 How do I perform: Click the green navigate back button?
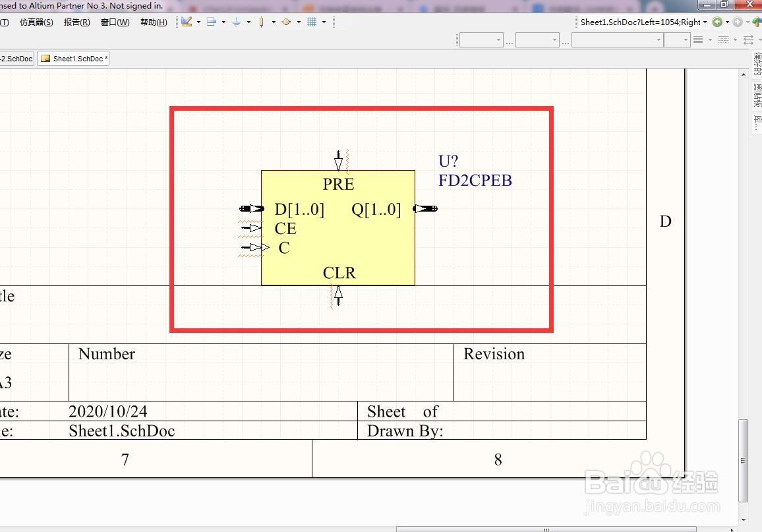click(717, 22)
